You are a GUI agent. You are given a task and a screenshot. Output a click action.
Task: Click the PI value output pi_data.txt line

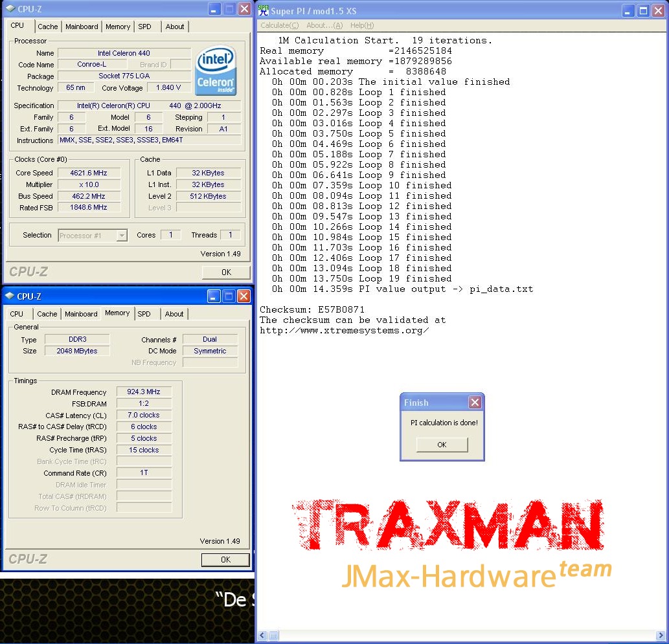[402, 289]
